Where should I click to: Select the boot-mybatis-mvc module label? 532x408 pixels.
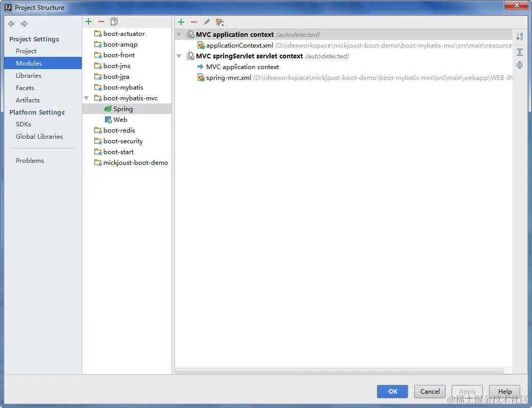pos(130,98)
